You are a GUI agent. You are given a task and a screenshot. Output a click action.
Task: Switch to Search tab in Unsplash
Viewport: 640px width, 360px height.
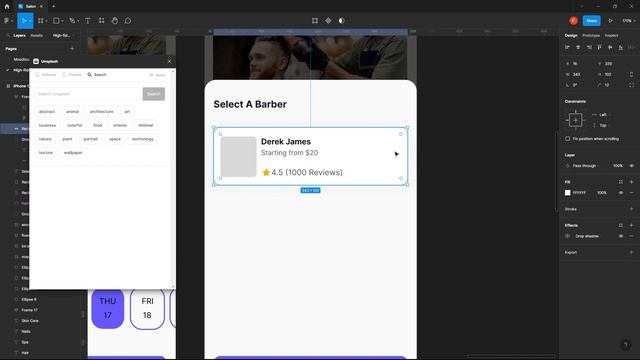(97, 75)
